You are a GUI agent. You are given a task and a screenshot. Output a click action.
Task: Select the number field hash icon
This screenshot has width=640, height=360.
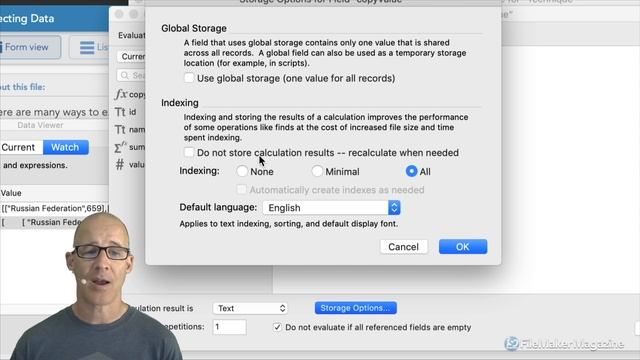click(120, 164)
